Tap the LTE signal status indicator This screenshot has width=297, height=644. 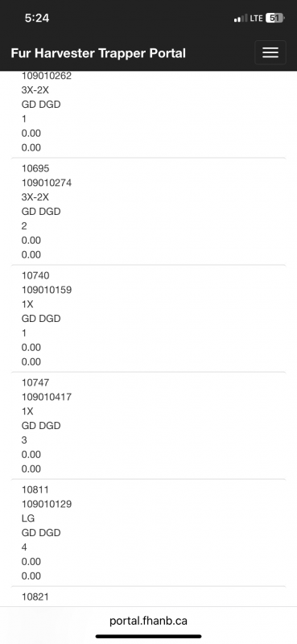point(256,18)
